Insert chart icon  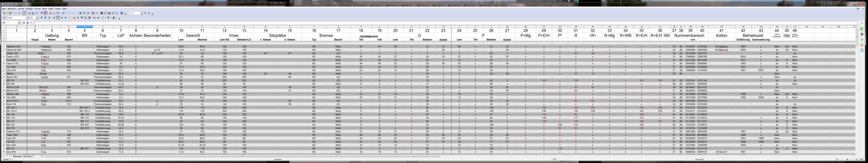coord(93,13)
